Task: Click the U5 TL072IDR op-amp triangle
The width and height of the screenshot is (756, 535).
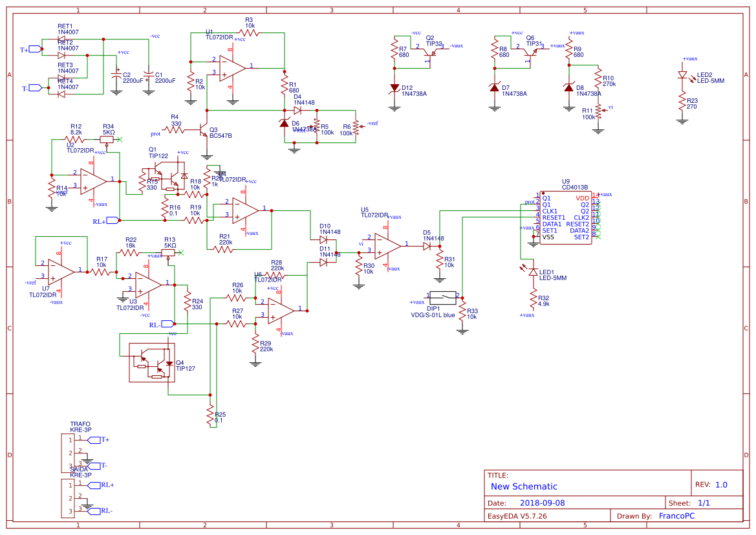Action: pos(387,246)
